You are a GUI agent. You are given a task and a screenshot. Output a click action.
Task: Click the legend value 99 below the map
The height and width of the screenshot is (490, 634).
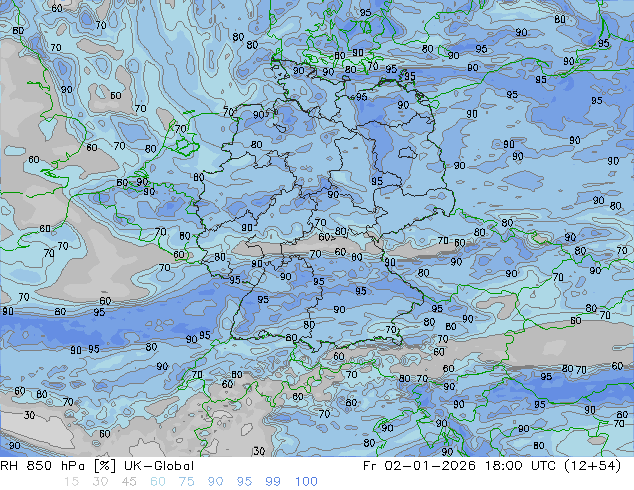[x=273, y=482]
